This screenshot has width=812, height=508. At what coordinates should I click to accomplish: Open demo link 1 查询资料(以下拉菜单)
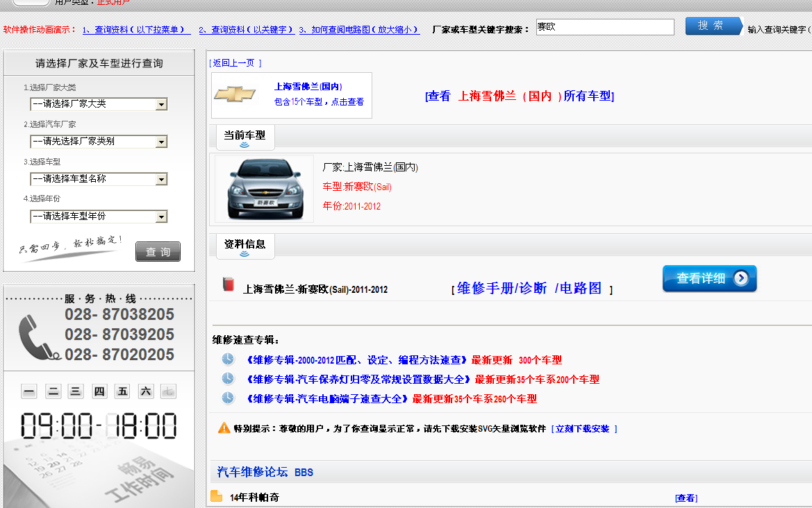tap(136, 30)
